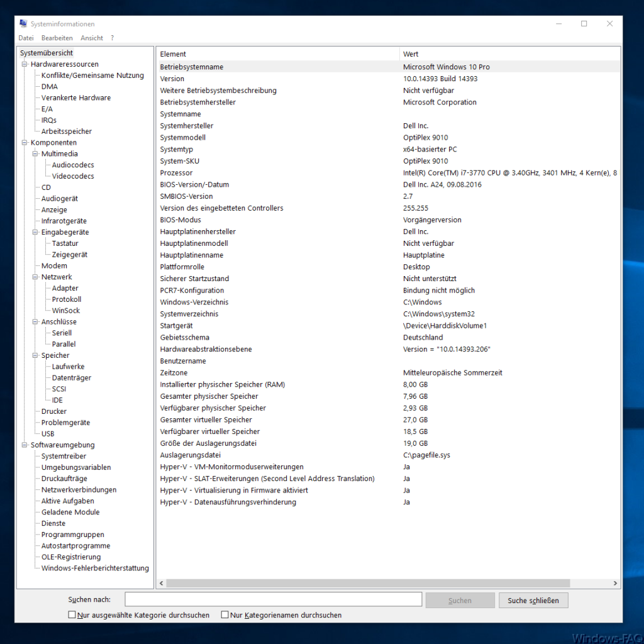Open the Bearbeiten menu
644x644 pixels.
tap(57, 38)
